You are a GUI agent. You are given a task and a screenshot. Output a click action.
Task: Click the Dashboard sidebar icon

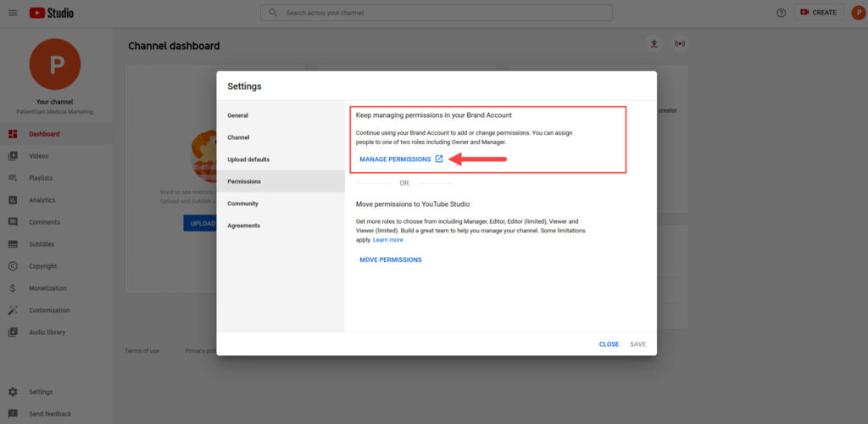pyautogui.click(x=13, y=134)
